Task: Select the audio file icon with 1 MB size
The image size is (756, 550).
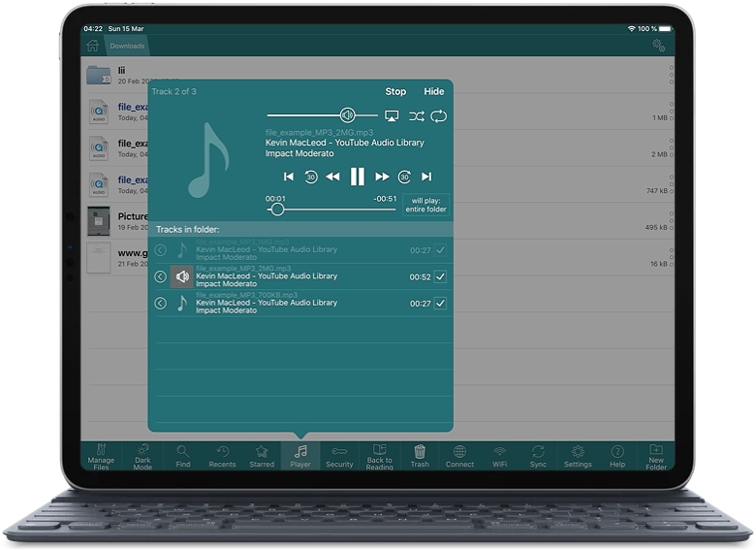Action: point(99,112)
